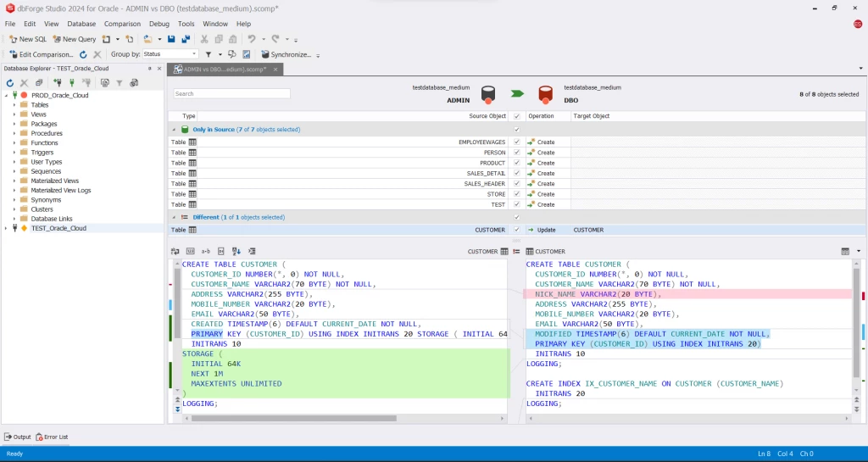Click the Paste icon in the toolbar
Viewport: 868px width, 462px height.
233,39
